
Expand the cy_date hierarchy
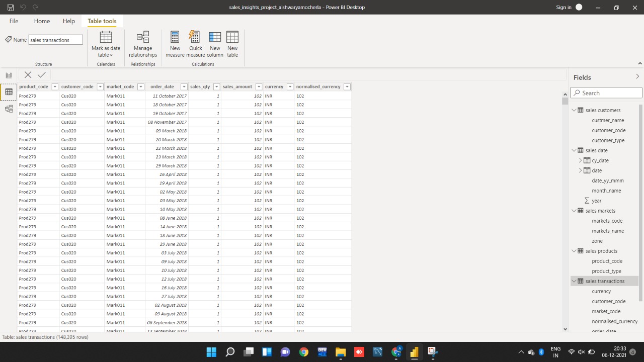click(x=580, y=160)
